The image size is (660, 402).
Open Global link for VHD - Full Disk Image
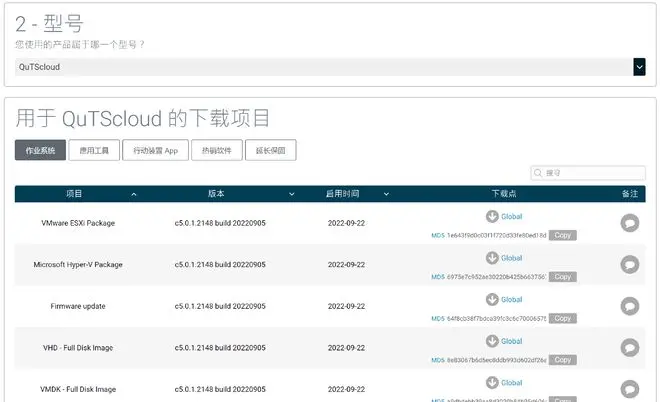511,341
